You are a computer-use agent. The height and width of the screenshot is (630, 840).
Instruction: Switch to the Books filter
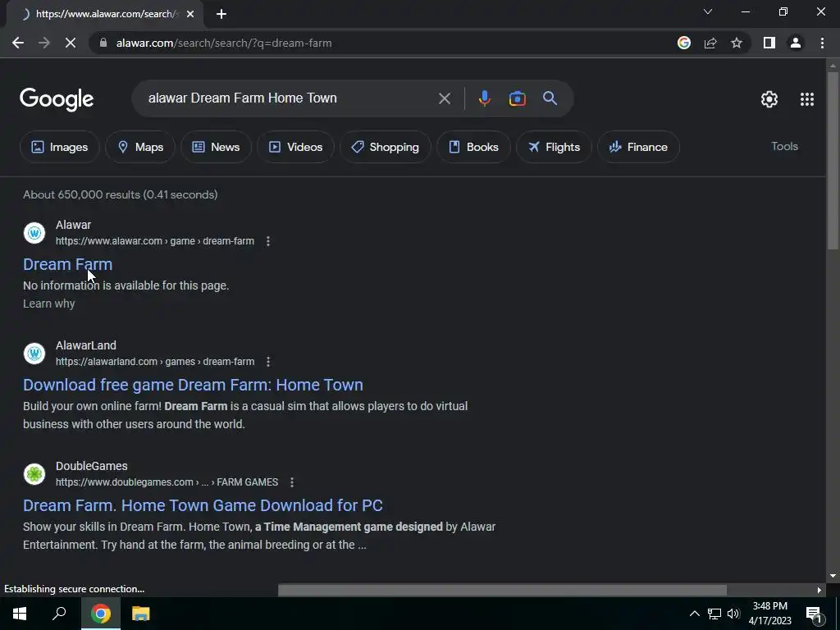473,147
